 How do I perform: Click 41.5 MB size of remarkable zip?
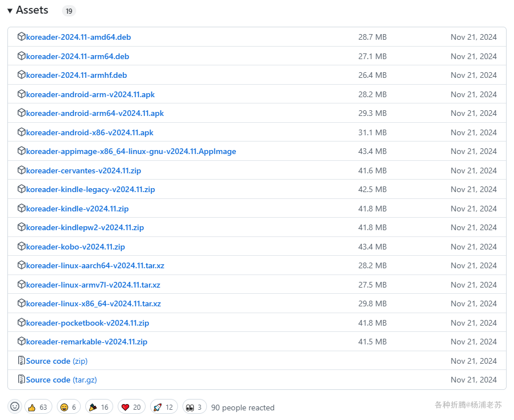(x=372, y=342)
